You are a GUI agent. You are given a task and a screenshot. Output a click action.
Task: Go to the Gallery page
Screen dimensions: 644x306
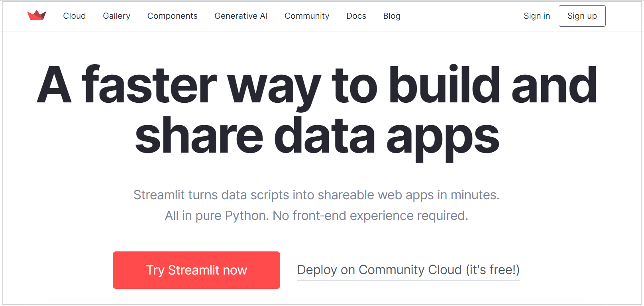116,16
